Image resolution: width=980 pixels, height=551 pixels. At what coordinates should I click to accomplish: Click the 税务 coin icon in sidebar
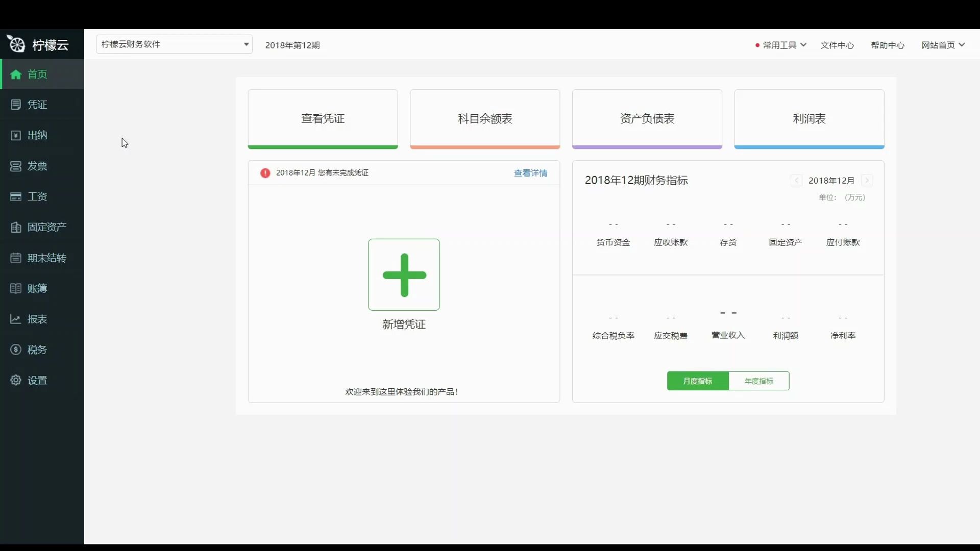[x=16, y=349]
